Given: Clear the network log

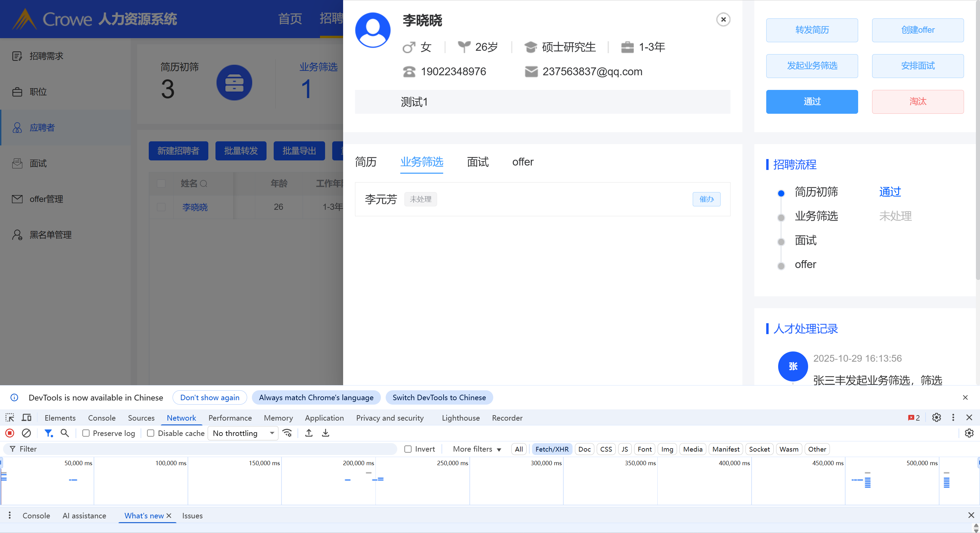Looking at the screenshot, I should pos(26,433).
